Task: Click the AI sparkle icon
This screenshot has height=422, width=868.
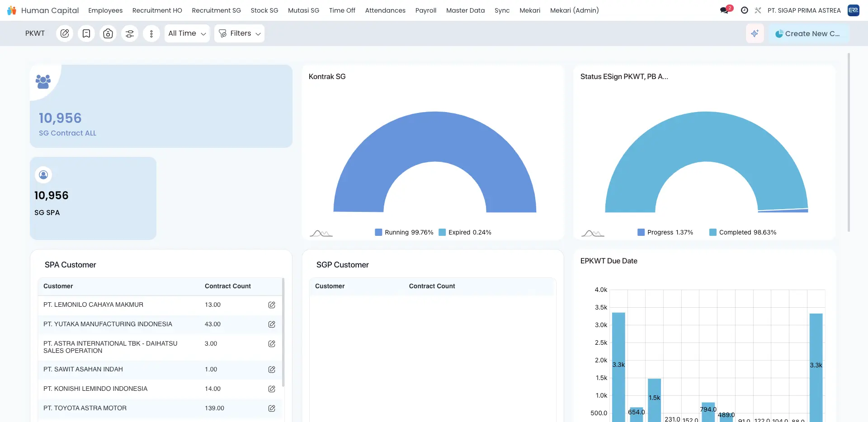Action: 755,33
